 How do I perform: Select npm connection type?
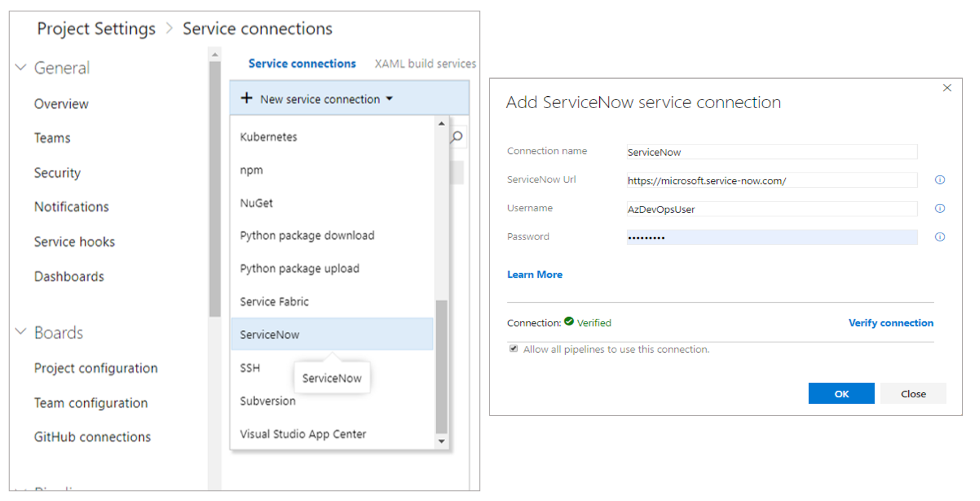(332, 170)
